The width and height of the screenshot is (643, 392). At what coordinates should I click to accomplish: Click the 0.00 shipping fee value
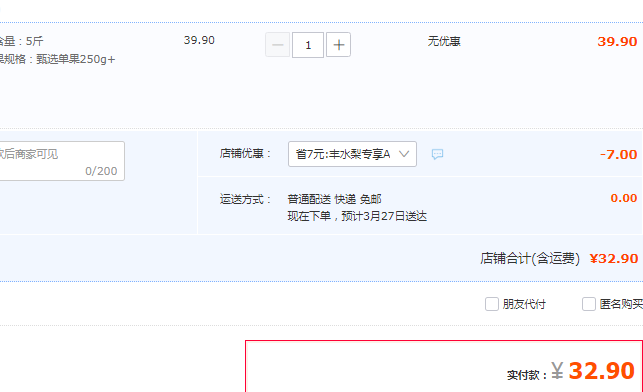624,198
